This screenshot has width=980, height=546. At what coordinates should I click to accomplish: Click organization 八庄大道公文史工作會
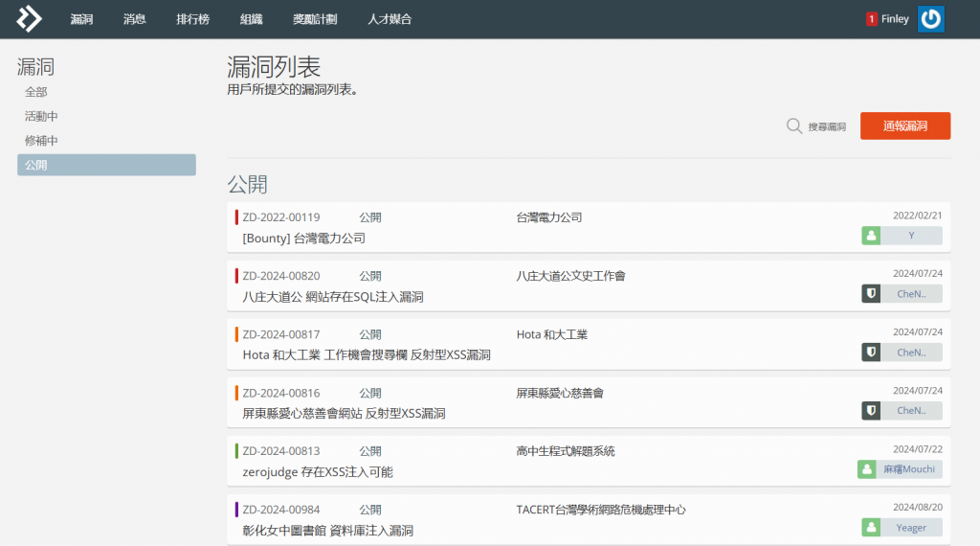tap(570, 276)
